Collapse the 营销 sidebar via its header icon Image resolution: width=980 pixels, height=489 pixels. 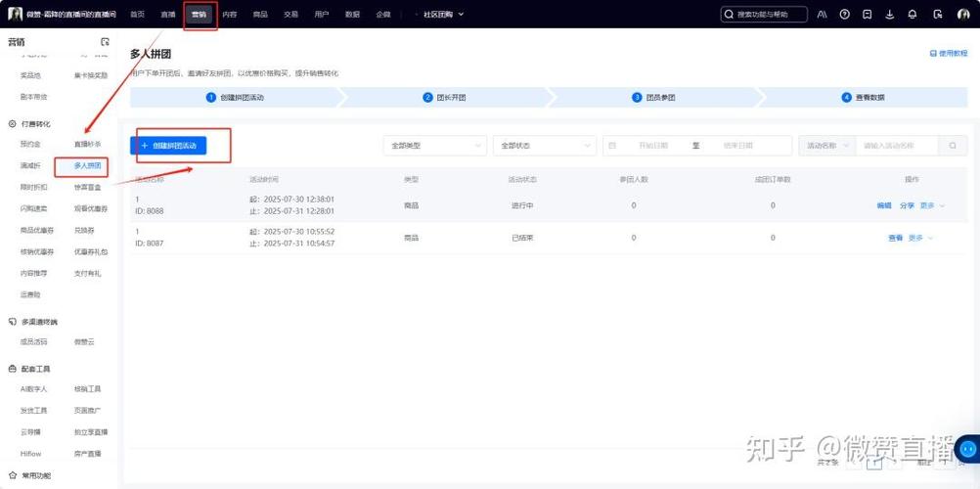coord(105,42)
